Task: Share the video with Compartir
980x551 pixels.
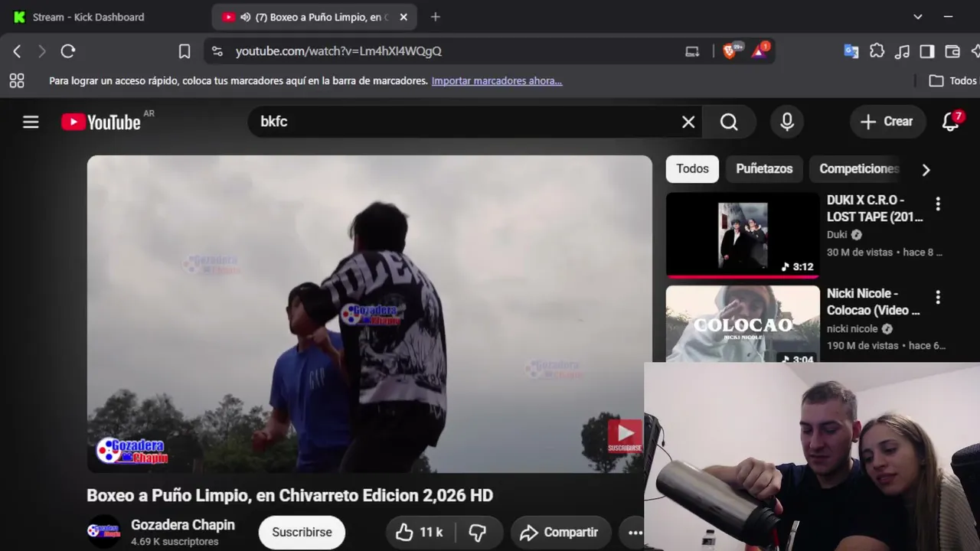Action: tap(559, 532)
